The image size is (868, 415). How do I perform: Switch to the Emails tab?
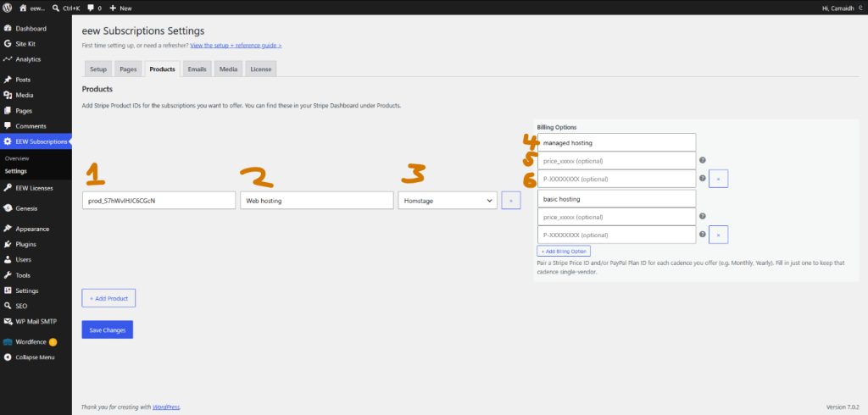[x=197, y=69]
